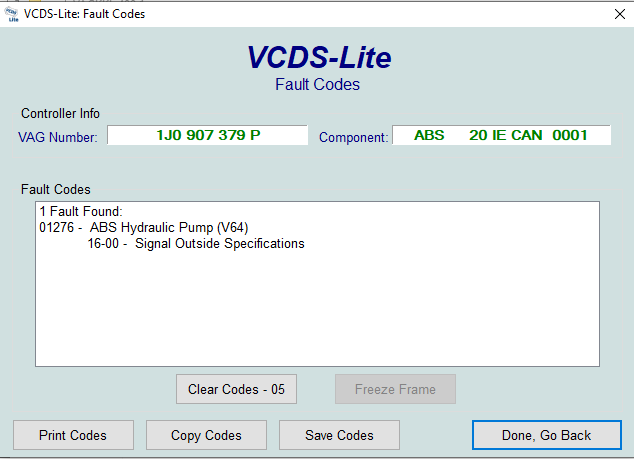Click the Clear Codes - 05 button
Image resolution: width=634 pixels, height=459 pixels.
tap(236, 389)
